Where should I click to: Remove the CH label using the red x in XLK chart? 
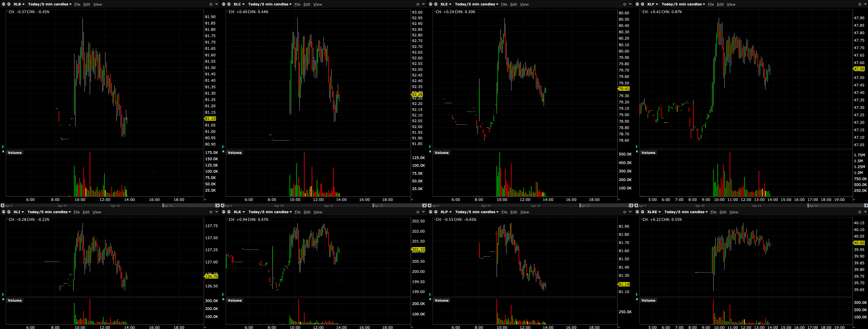tap(228, 219)
